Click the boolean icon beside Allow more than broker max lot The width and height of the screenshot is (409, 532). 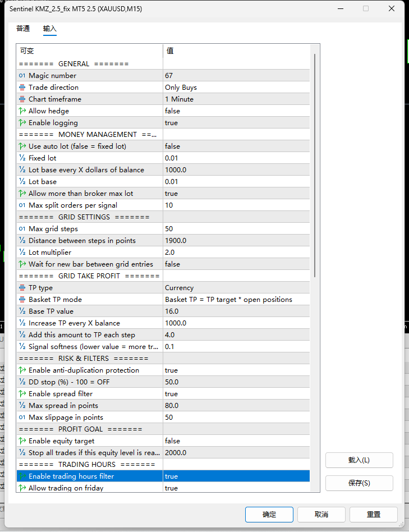(x=22, y=194)
